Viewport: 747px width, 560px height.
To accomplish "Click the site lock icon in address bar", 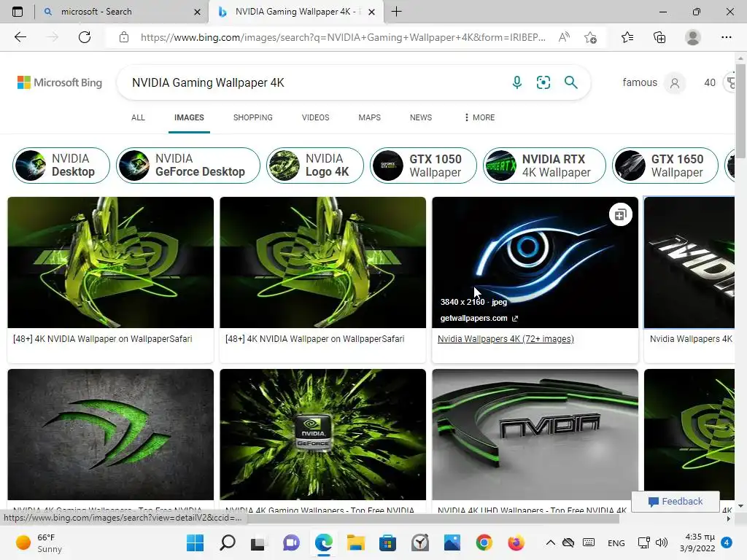I will tap(124, 37).
